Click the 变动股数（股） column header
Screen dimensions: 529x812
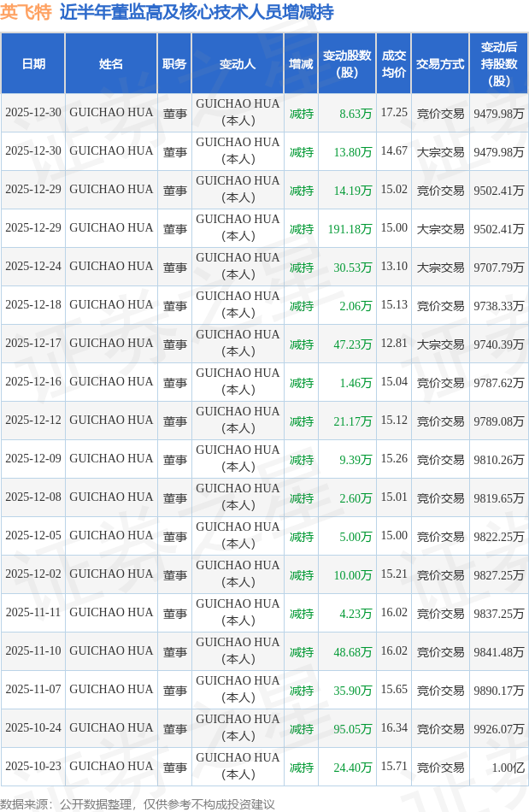347,64
